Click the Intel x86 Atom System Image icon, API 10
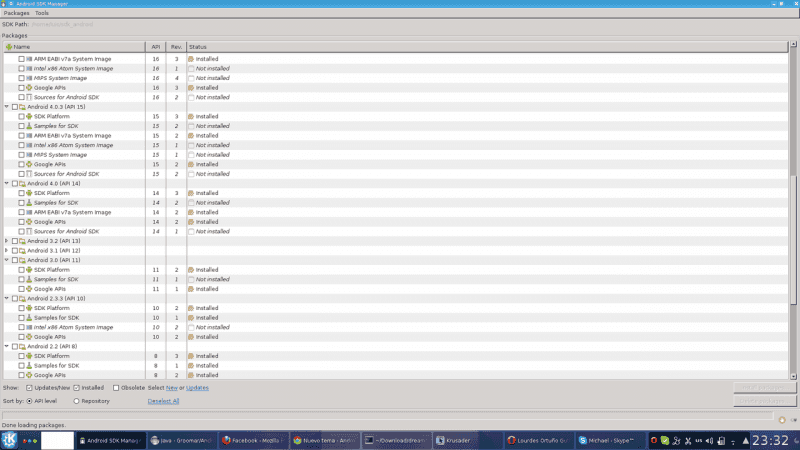This screenshot has width=800, height=450. [x=29, y=327]
